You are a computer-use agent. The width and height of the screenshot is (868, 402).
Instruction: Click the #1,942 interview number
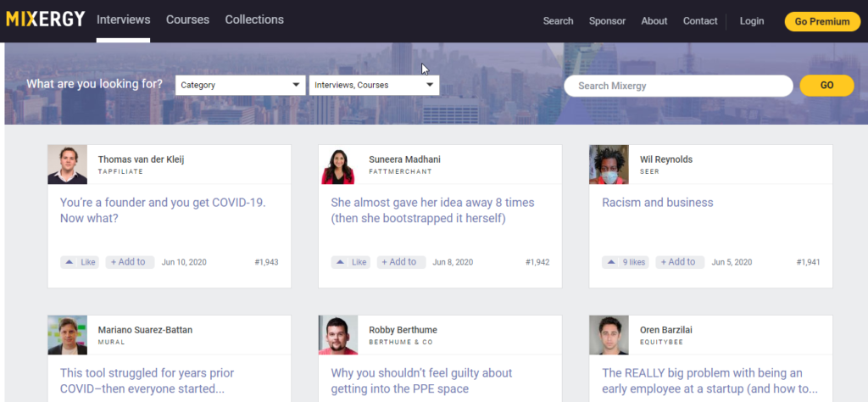click(537, 262)
